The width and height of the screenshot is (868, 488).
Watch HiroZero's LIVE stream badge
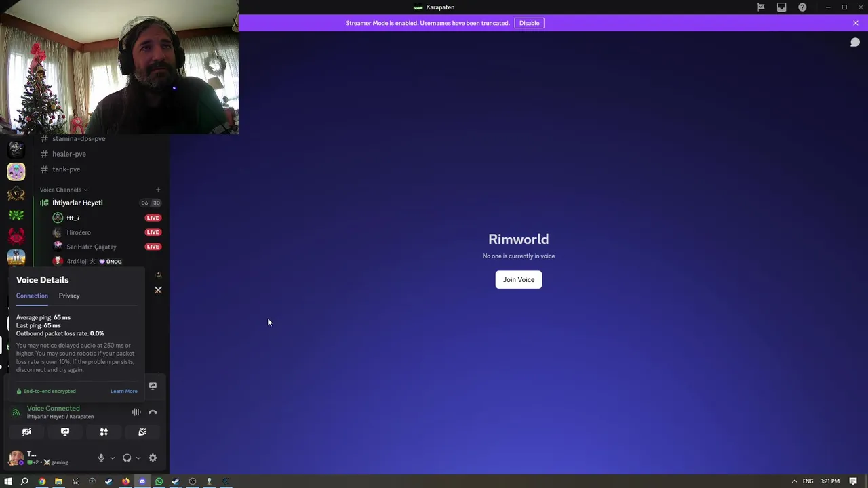point(153,232)
